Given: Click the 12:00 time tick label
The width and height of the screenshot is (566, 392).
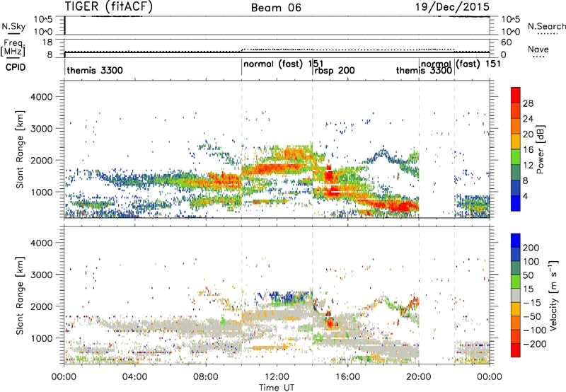Looking at the screenshot, I should click(x=277, y=377).
